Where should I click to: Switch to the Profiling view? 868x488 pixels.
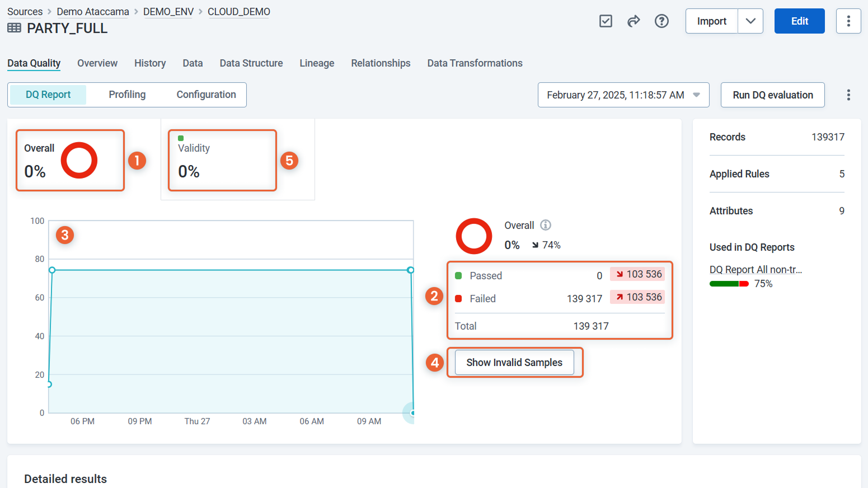(x=127, y=95)
